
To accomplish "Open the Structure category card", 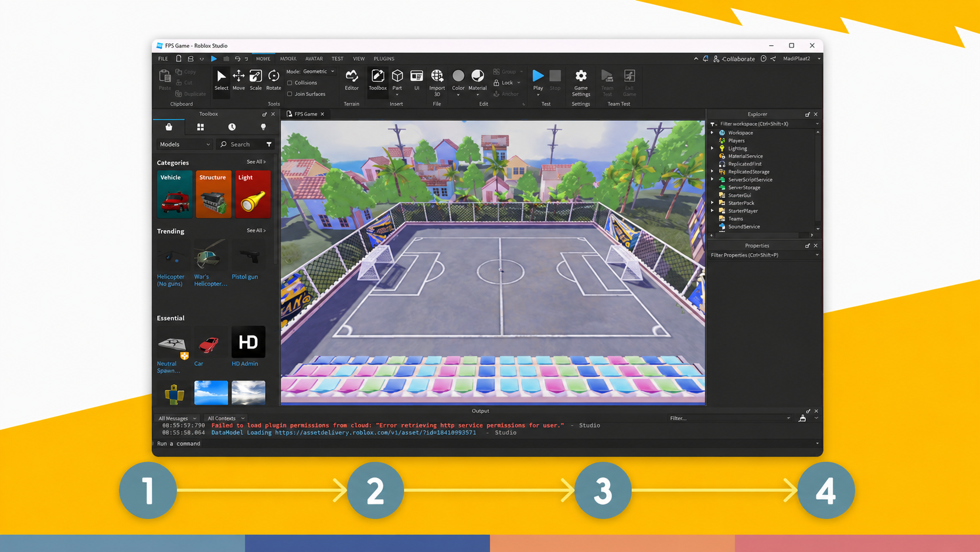I will tap(213, 194).
